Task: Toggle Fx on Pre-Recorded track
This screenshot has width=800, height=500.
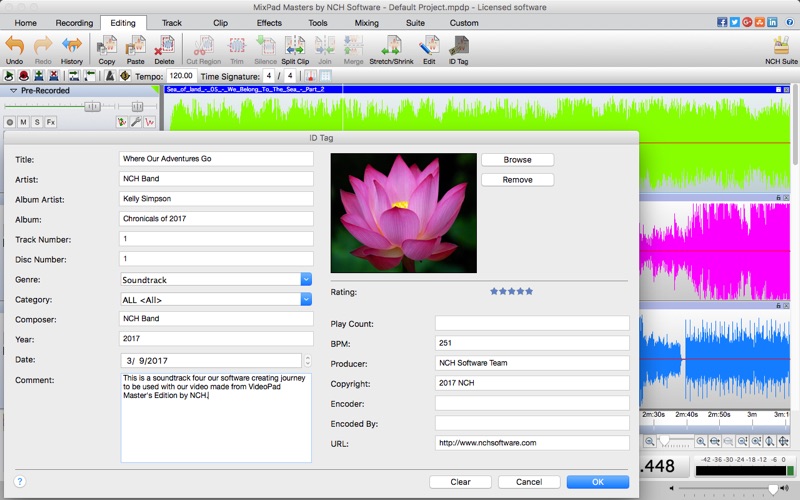Action: tap(50, 122)
